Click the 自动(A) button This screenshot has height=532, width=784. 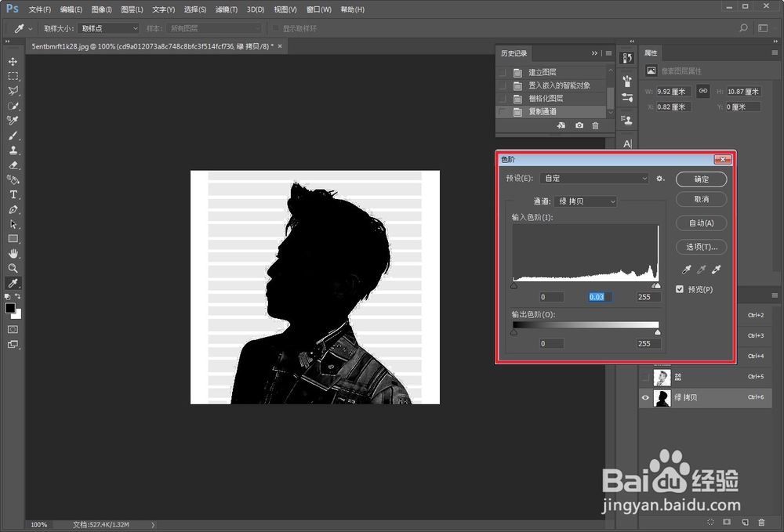tap(701, 223)
